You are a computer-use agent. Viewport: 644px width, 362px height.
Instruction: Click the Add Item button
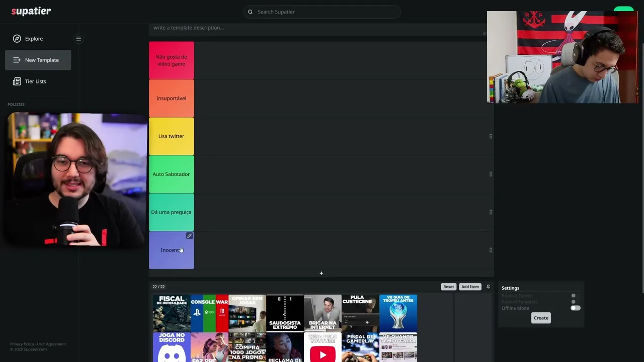point(470,287)
